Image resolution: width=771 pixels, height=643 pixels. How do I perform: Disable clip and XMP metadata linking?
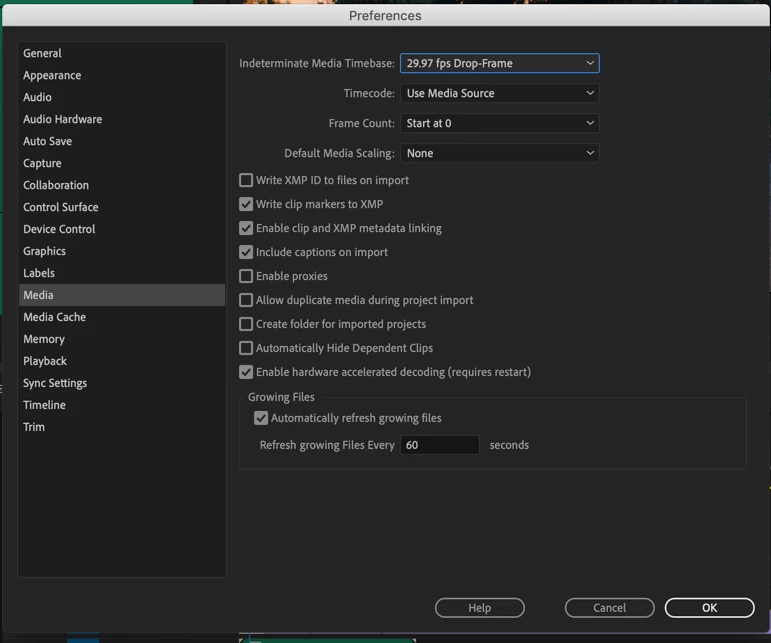pyautogui.click(x=246, y=228)
